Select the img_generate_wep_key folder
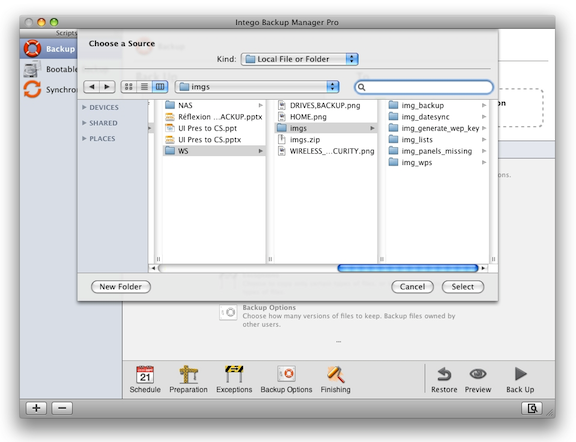576x442 pixels. (437, 128)
